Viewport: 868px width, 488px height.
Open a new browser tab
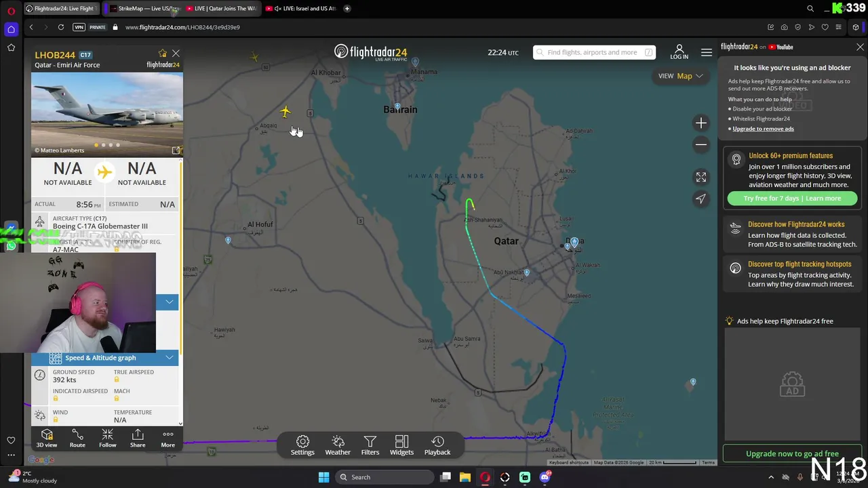click(x=347, y=8)
